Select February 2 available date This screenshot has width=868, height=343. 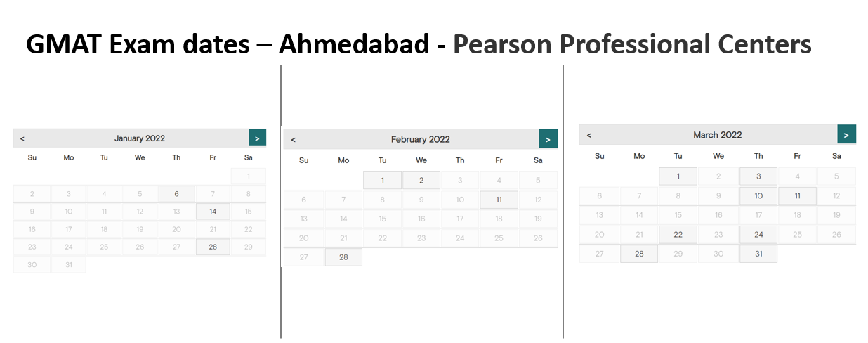(421, 180)
